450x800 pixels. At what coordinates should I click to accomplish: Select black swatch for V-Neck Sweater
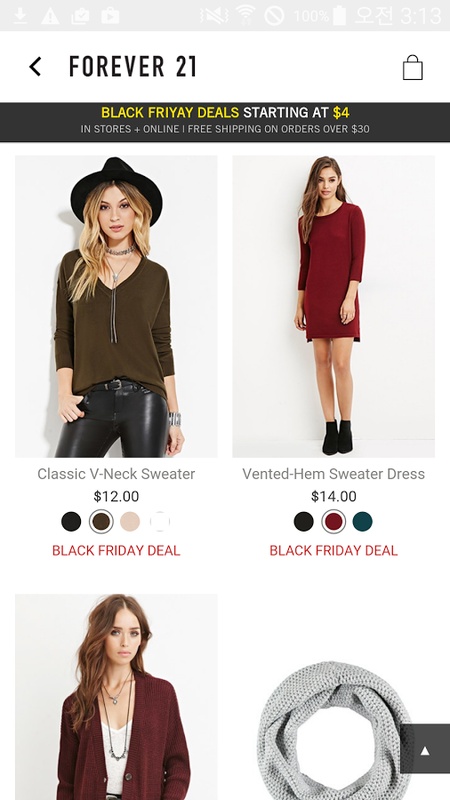(71, 521)
